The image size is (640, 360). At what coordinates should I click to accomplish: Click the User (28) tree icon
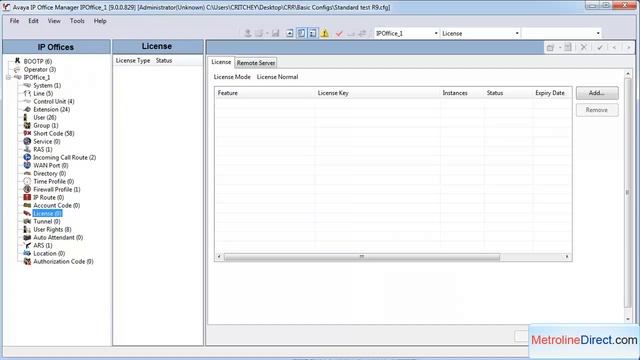click(26, 117)
